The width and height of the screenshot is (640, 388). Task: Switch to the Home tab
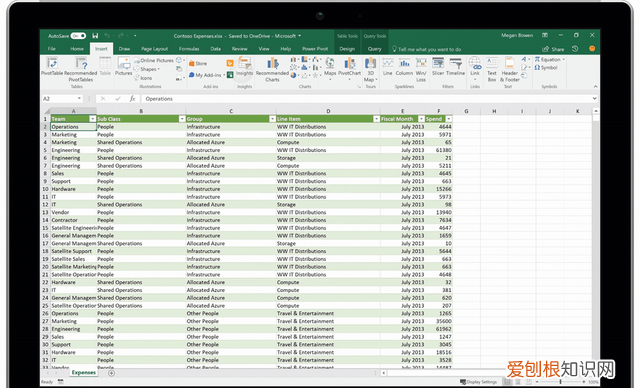click(x=77, y=49)
